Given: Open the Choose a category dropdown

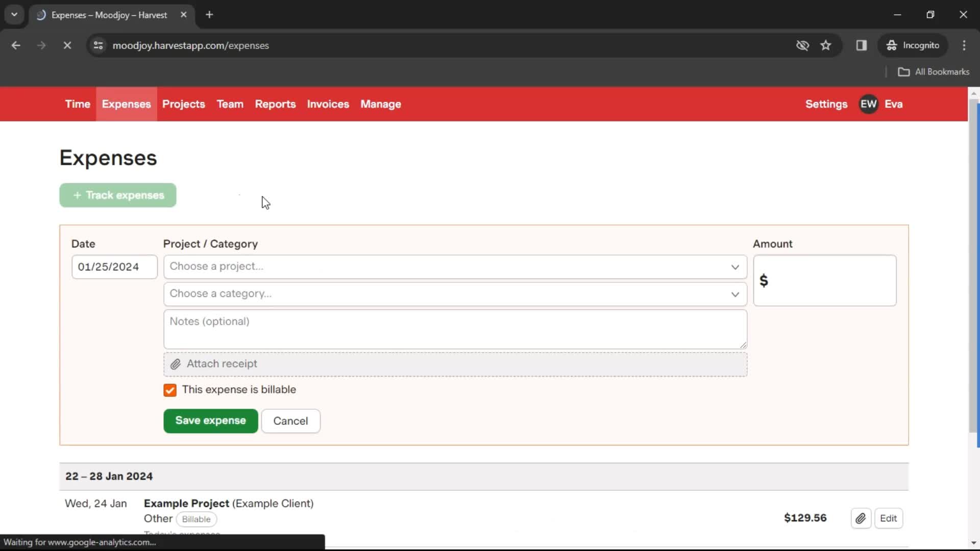Looking at the screenshot, I should 454,293.
